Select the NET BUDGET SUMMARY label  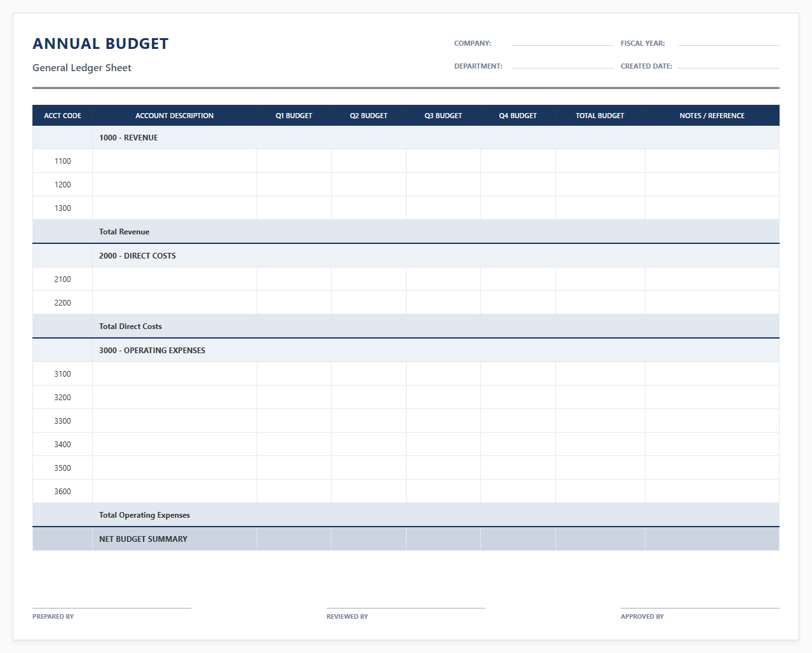143,539
